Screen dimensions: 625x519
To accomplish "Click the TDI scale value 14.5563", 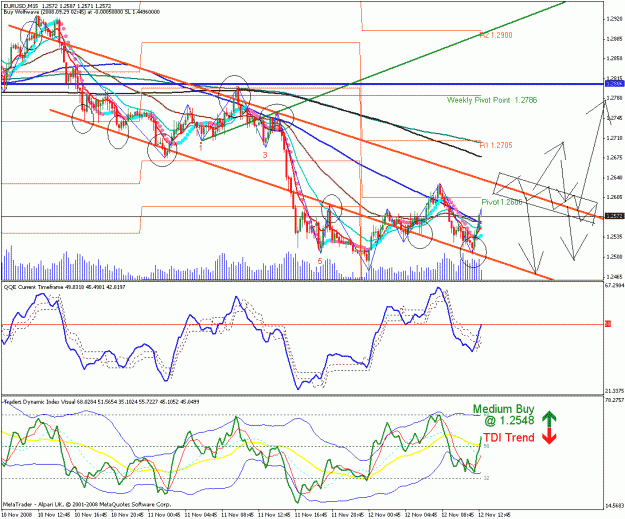I will [x=614, y=505].
